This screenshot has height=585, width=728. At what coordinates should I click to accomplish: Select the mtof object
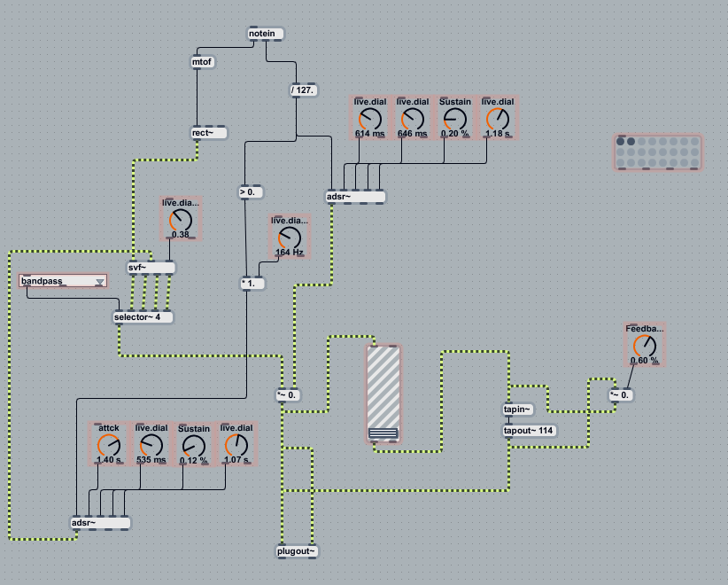click(x=203, y=62)
